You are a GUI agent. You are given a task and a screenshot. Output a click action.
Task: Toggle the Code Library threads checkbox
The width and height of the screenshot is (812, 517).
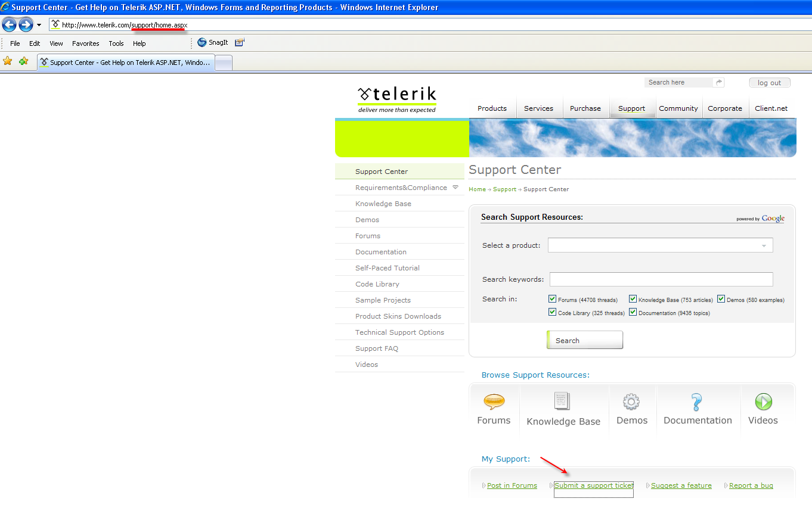(552, 312)
